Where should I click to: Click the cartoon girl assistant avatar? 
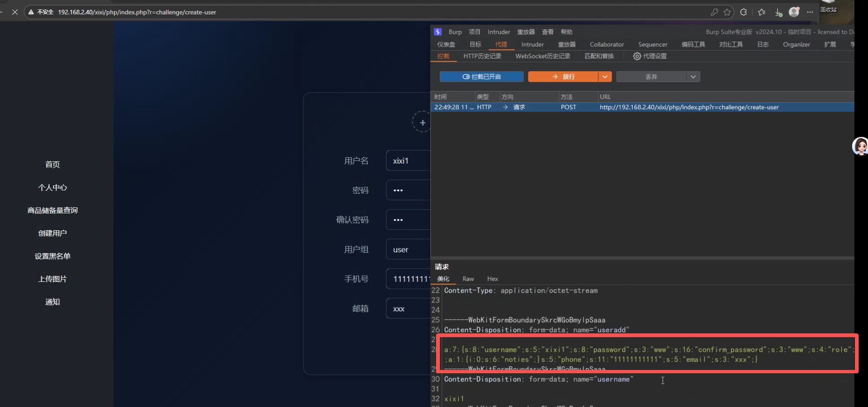860,146
